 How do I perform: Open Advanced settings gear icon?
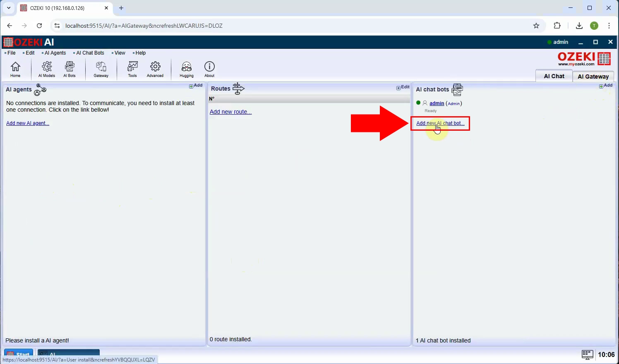155,69
